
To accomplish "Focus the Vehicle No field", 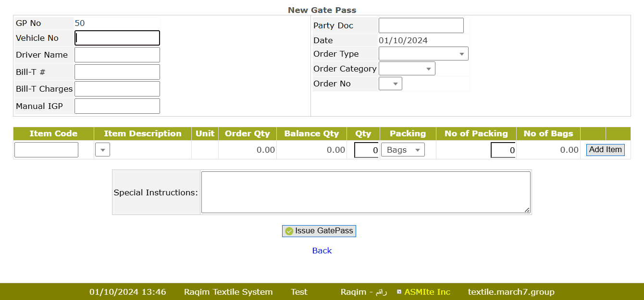I will coord(117,38).
